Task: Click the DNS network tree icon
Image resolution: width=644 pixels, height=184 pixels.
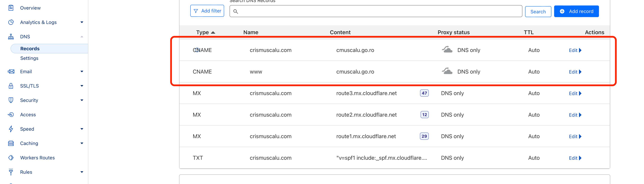Action: pos(11,37)
